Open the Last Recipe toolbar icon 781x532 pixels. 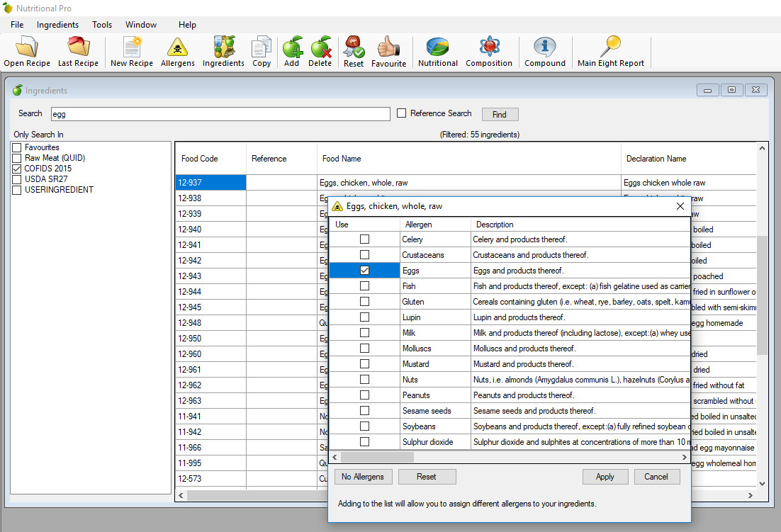78,52
